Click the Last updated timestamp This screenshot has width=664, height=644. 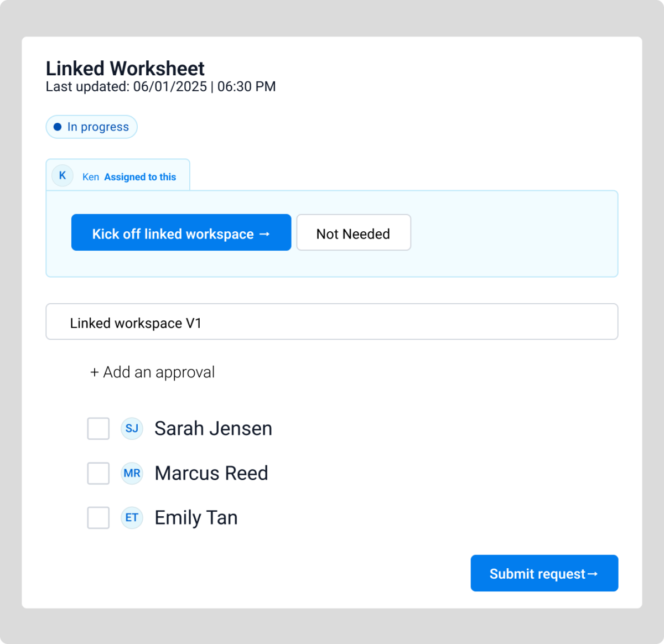160,87
